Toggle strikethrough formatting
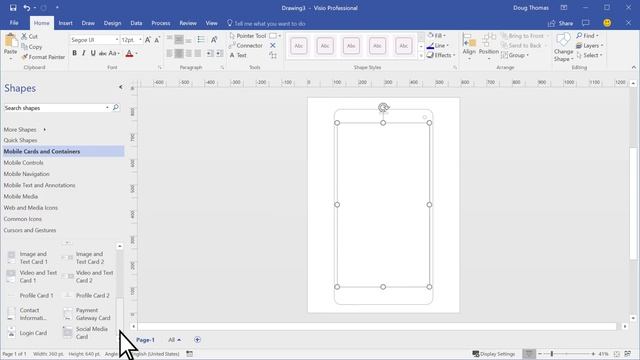Viewport: 640px width, 360px height. point(102,53)
